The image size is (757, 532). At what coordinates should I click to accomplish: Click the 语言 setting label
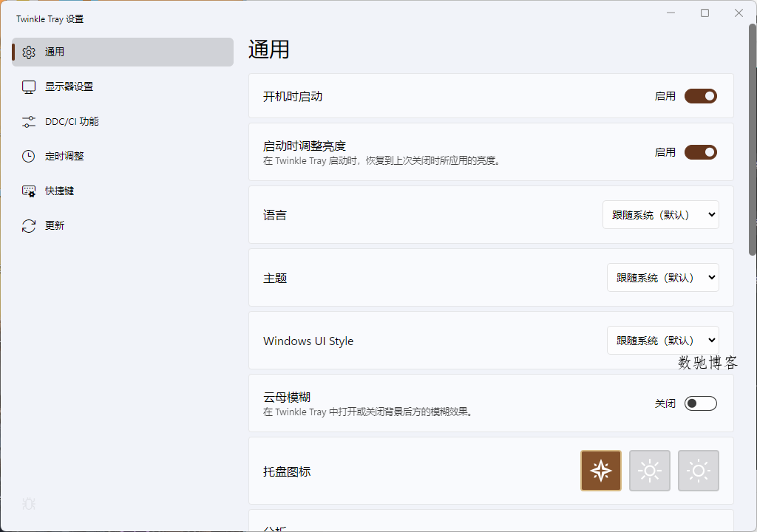(x=275, y=215)
